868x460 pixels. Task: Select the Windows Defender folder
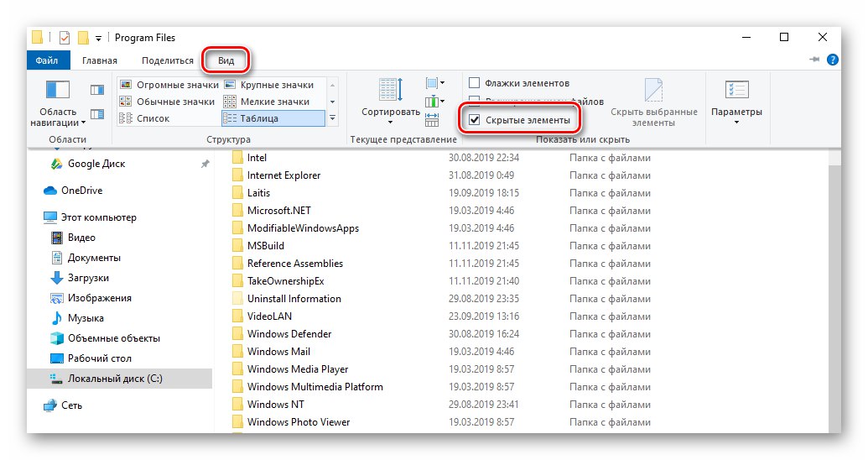tap(289, 334)
